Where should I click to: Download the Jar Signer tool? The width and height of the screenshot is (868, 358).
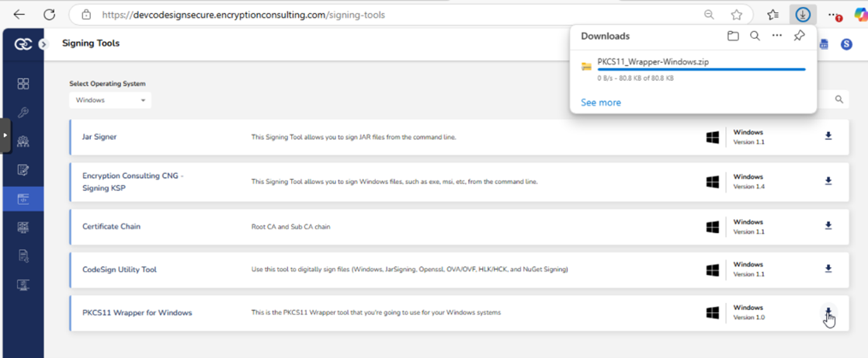coord(828,137)
